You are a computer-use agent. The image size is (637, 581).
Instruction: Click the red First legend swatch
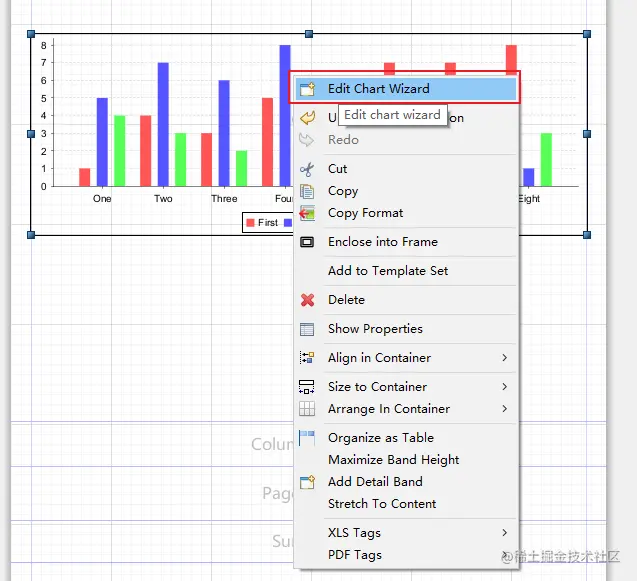tap(250, 223)
